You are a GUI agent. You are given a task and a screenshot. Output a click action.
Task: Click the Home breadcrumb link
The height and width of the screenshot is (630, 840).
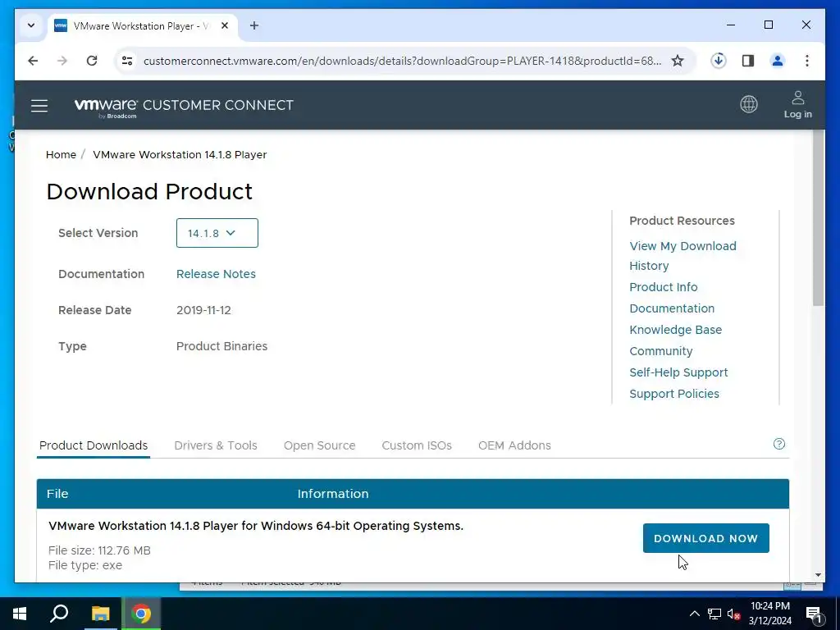click(61, 154)
